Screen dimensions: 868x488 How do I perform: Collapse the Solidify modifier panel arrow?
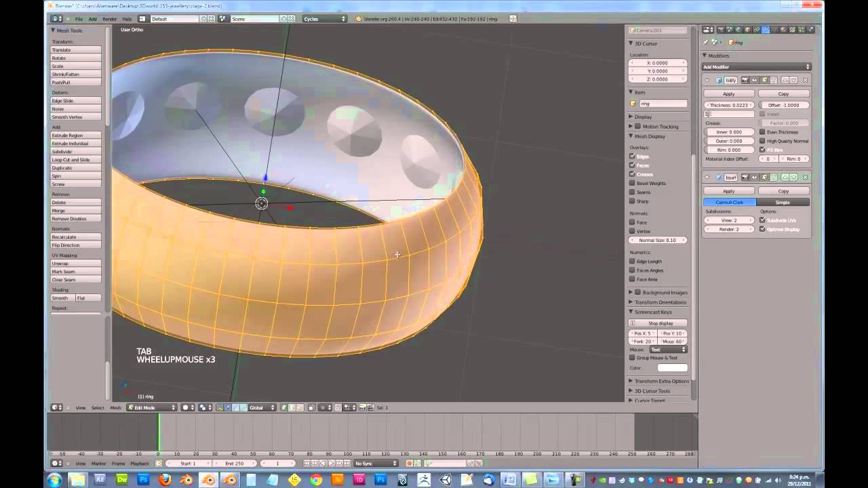(x=707, y=80)
